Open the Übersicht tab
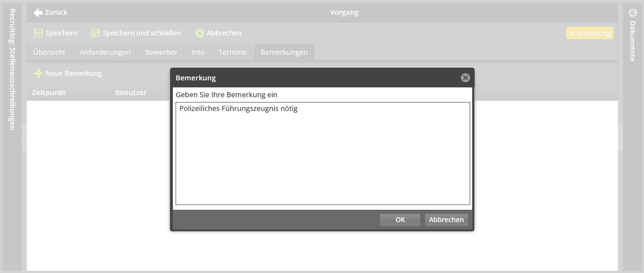This screenshot has height=273, width=644. pyautogui.click(x=49, y=52)
